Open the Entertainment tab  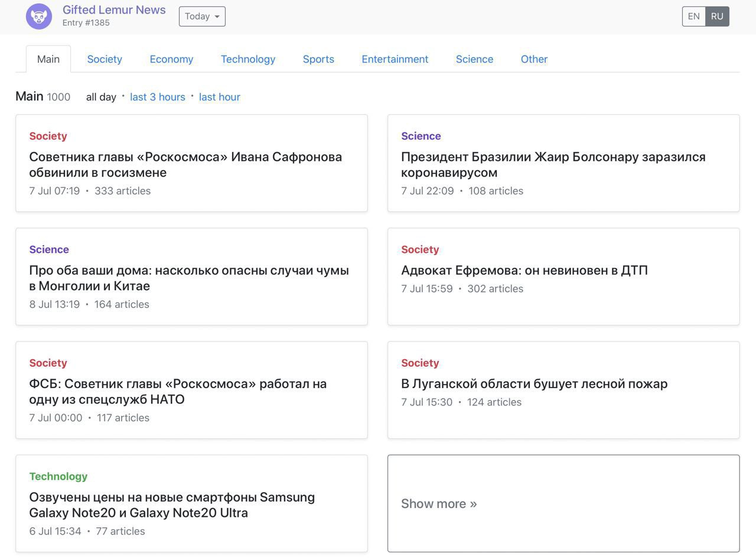coord(395,59)
